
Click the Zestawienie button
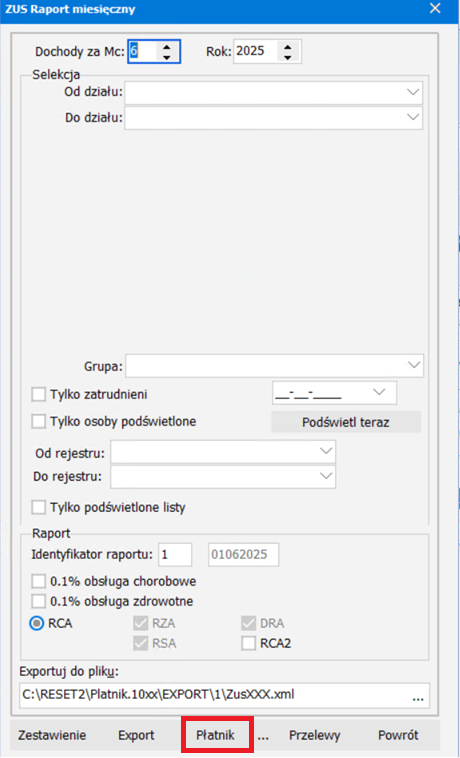point(52,735)
